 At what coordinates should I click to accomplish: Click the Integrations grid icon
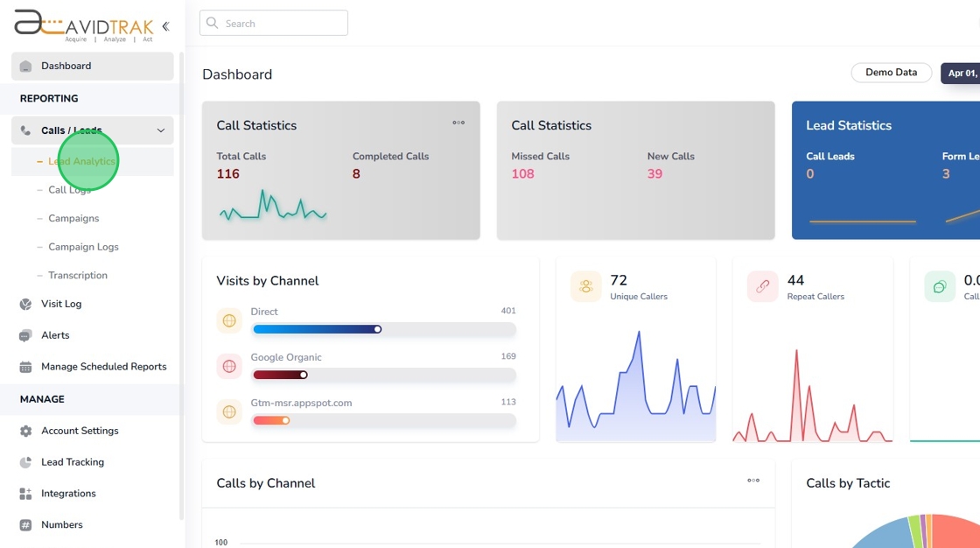coord(25,494)
